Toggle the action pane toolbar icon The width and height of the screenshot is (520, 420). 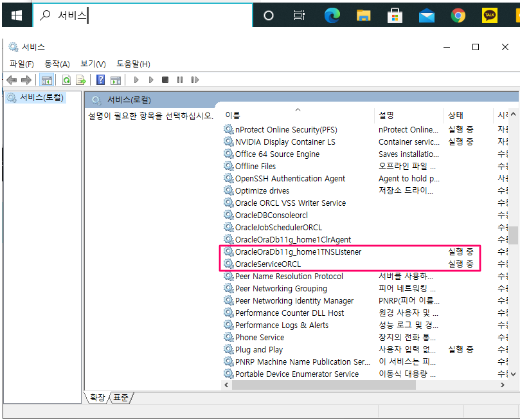[x=116, y=80]
